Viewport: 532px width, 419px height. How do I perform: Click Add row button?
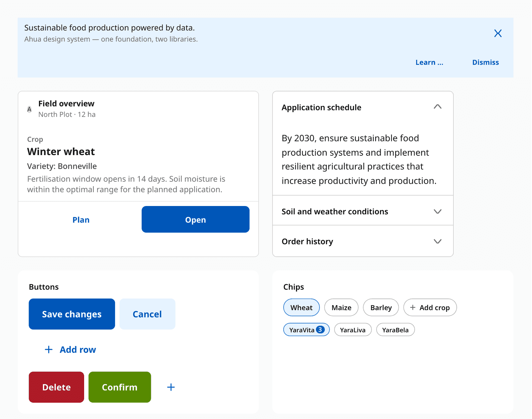(70, 349)
